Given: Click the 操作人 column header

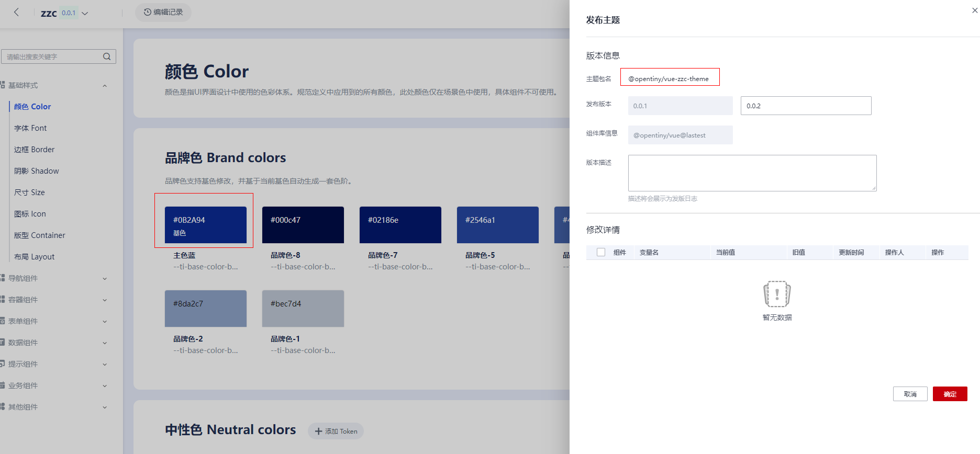Looking at the screenshot, I should (x=894, y=253).
